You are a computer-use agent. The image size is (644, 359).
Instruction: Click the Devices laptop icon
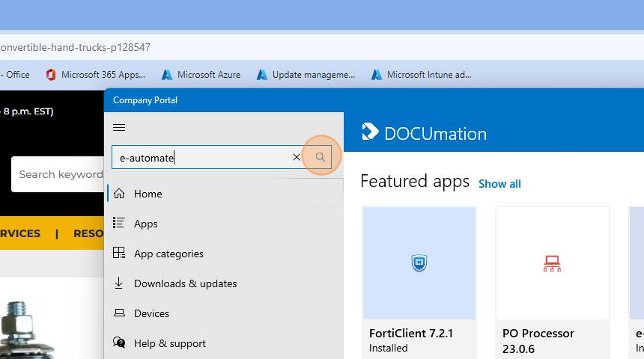(119, 313)
